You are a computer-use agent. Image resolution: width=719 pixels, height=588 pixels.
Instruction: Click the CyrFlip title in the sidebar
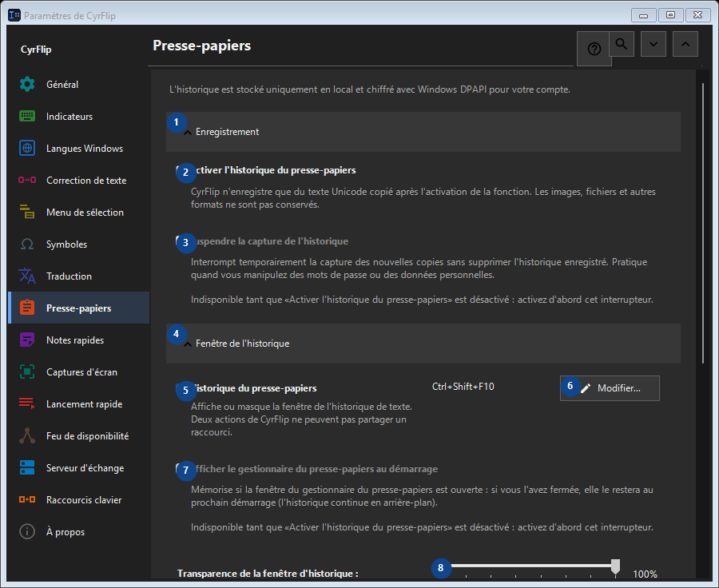(x=36, y=50)
